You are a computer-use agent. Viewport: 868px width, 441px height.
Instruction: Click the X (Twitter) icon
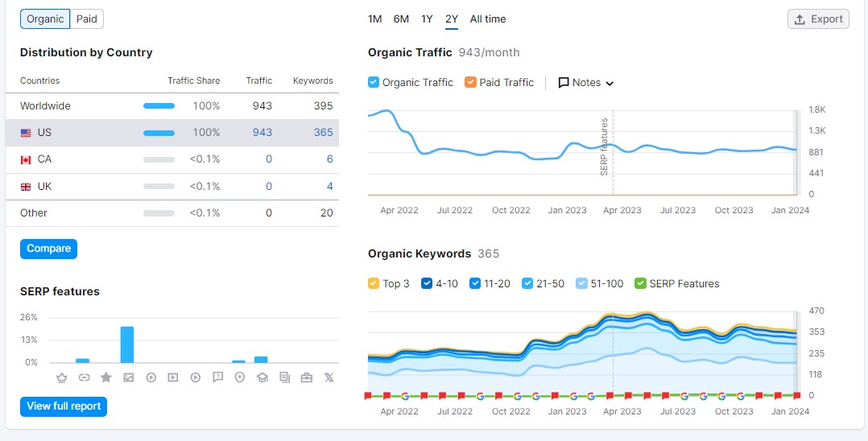pos(329,377)
